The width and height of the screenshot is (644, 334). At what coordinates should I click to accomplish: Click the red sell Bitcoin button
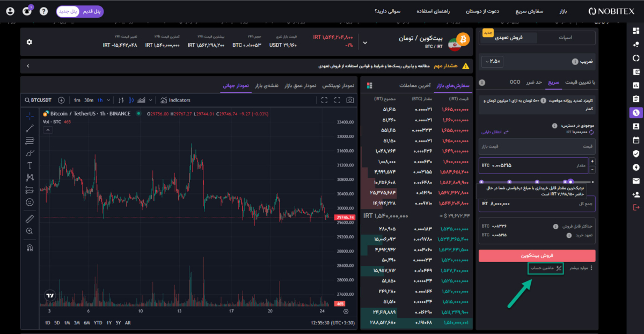[537, 256]
